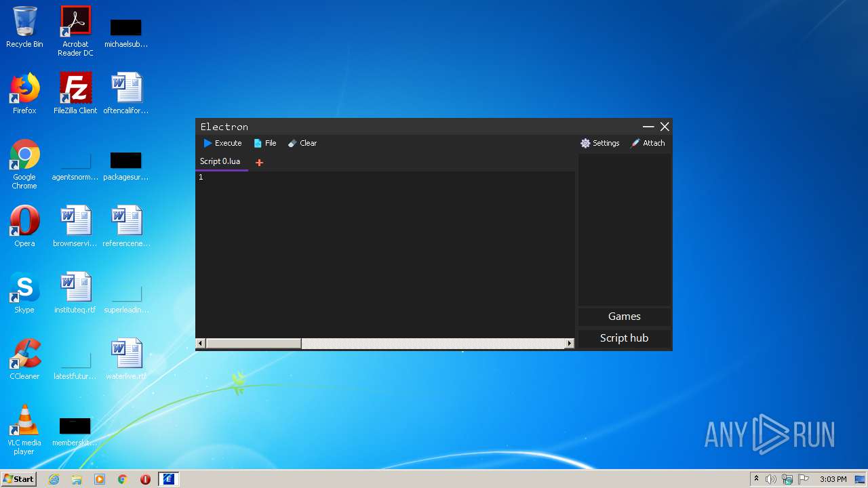Viewport: 868px width, 488px height.
Task: Select the Script 0.lua tab
Action: (221, 162)
